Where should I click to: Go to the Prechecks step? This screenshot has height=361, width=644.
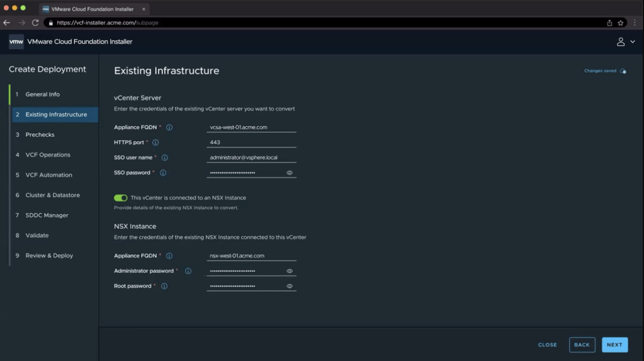(x=40, y=135)
